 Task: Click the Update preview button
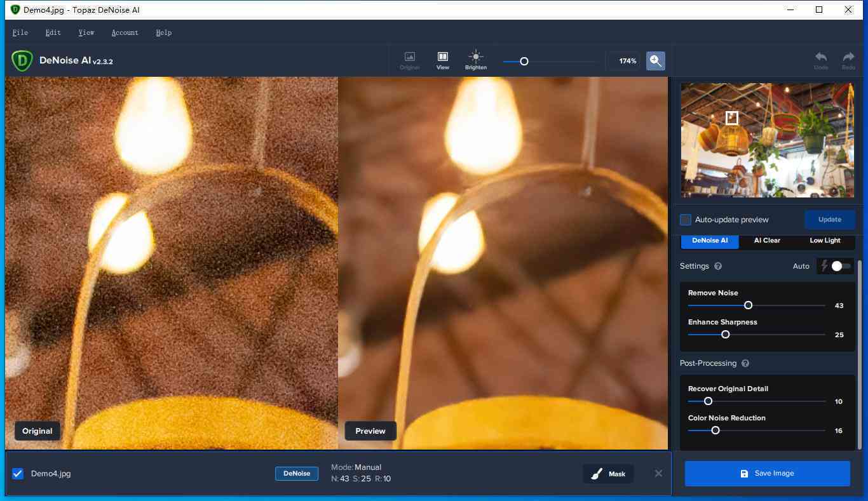[x=830, y=220]
